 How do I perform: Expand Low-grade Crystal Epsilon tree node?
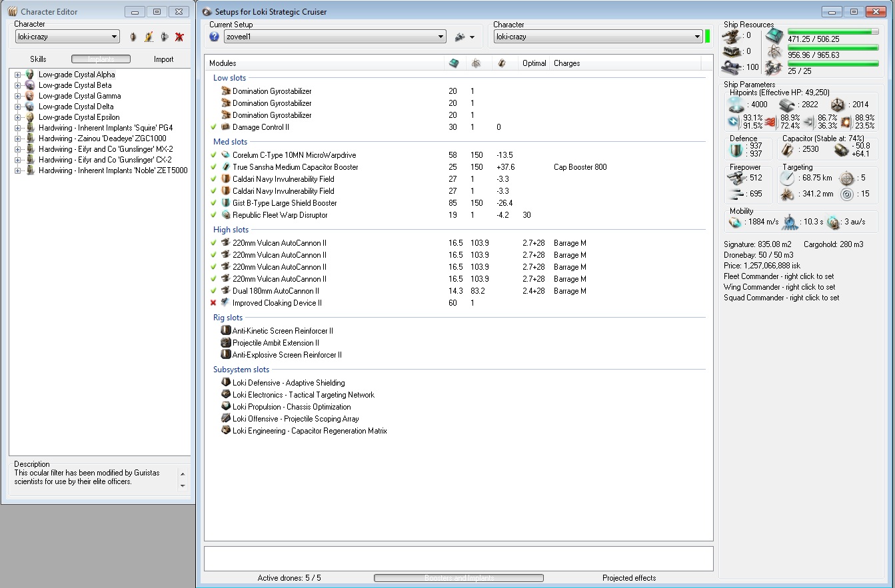click(18, 117)
